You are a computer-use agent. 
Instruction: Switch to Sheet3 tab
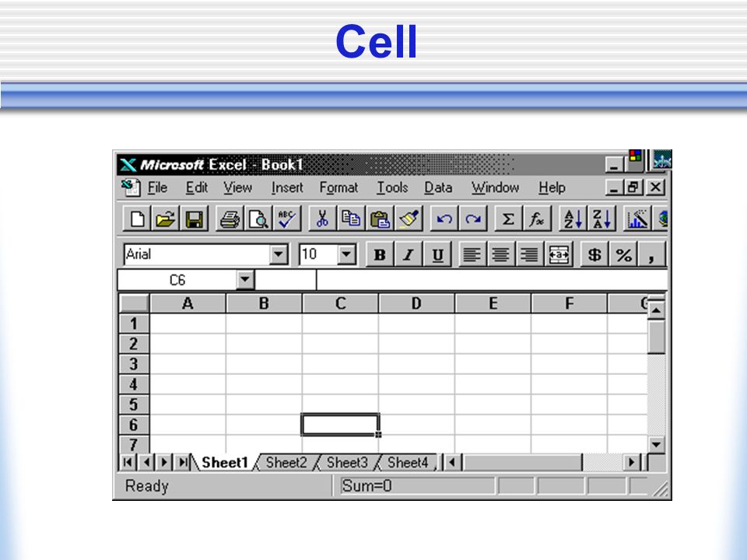347,462
